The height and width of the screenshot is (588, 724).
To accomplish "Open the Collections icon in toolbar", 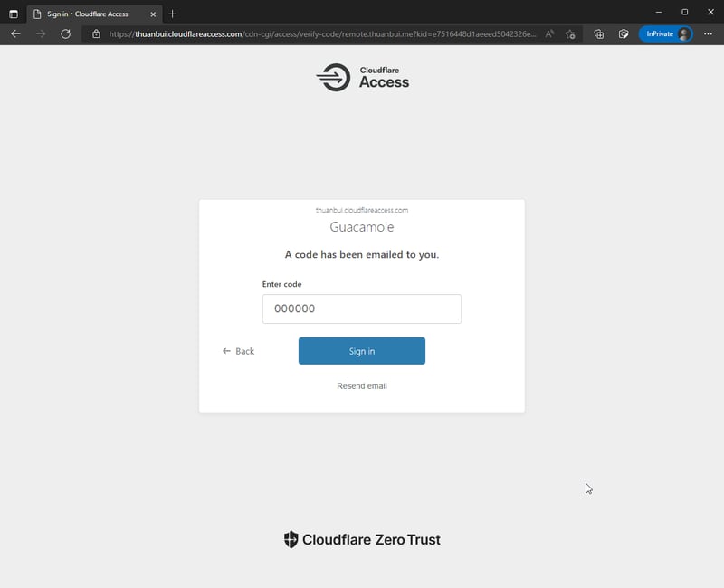I will [599, 33].
